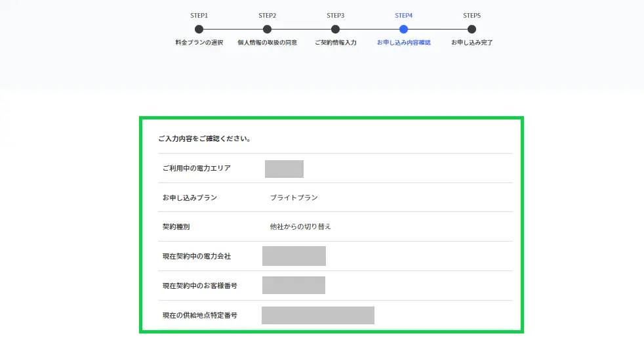Click the 個人情報の取扱の同意 step label
Screen dimensions: 644x342
point(268,42)
